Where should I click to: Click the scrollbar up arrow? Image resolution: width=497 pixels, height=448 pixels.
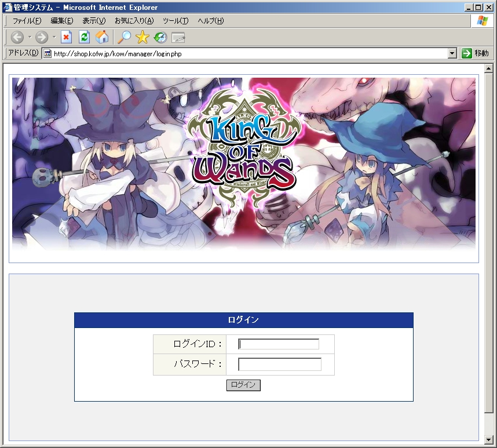488,68
